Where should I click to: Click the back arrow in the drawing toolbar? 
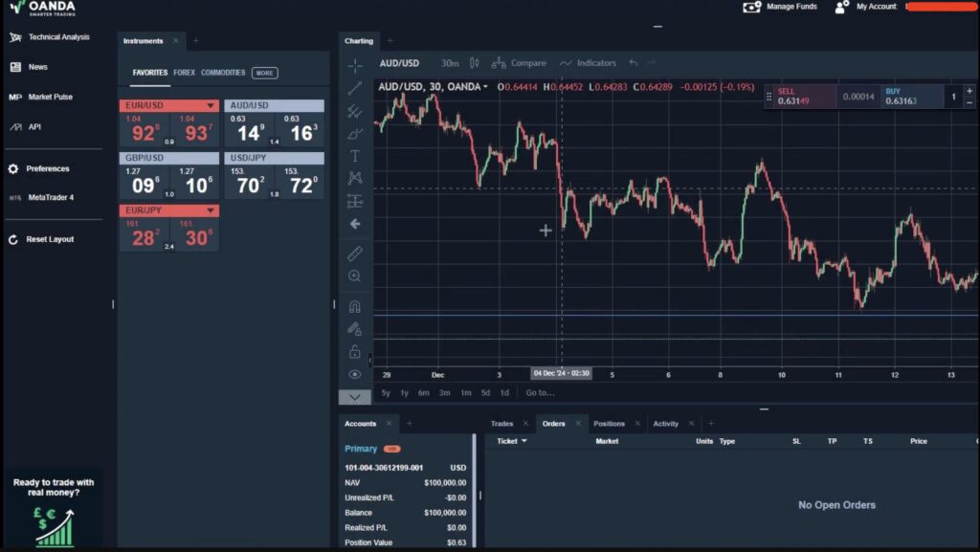tap(355, 224)
